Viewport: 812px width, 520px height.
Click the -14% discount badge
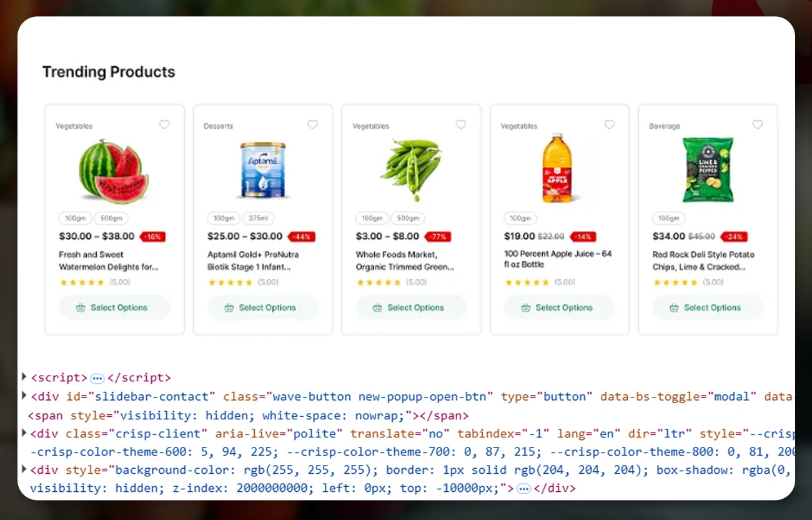click(x=583, y=237)
